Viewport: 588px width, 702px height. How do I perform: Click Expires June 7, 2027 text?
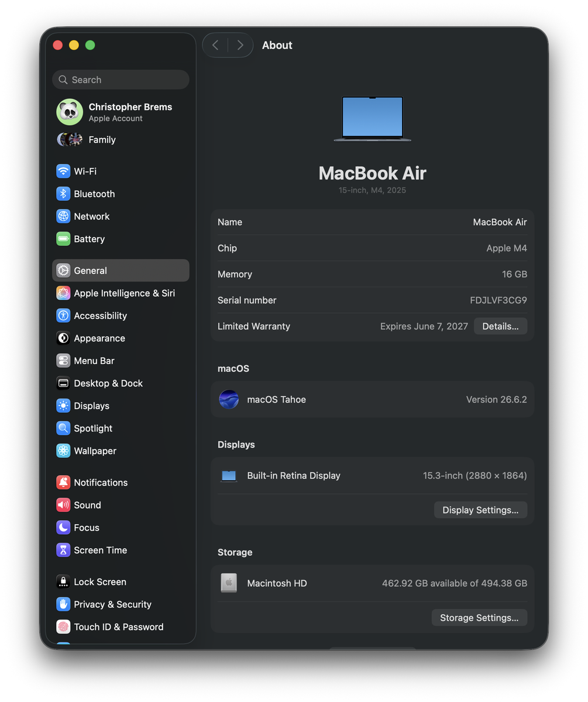pyautogui.click(x=424, y=326)
